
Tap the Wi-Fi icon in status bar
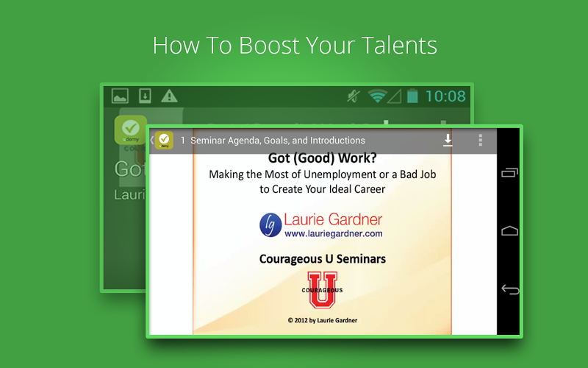coord(378,96)
